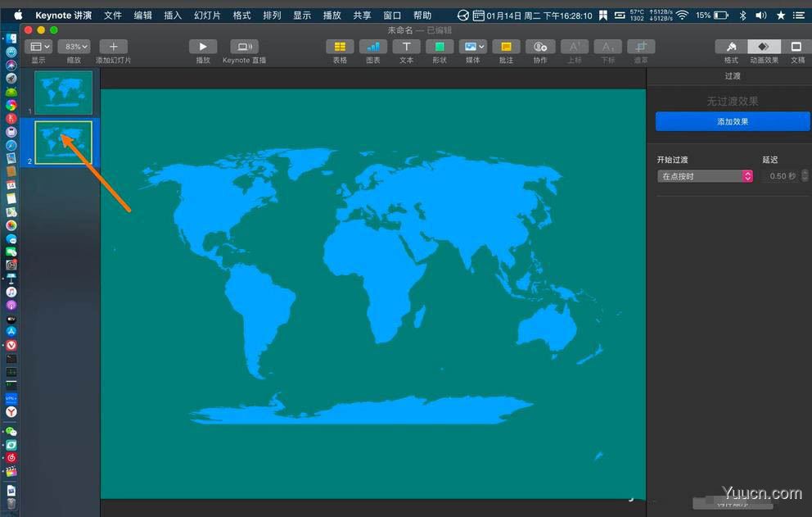Toggle the 动画效果 animate inspector
812x517 pixels.
(764, 47)
